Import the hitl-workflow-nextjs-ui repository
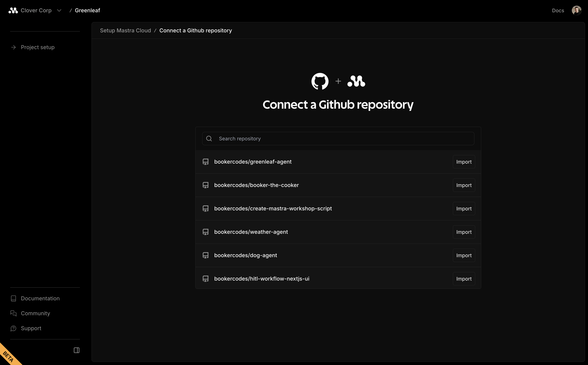Screen dimensions: 588x365 (x=464, y=279)
